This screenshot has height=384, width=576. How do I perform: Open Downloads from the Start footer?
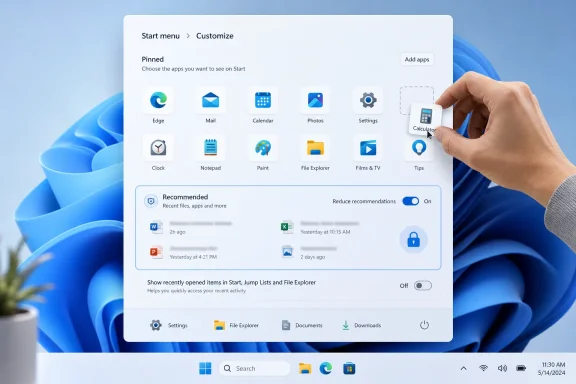pos(361,325)
